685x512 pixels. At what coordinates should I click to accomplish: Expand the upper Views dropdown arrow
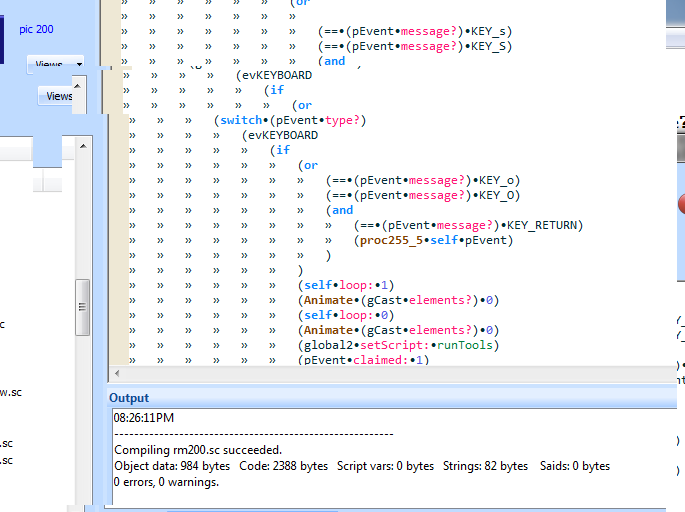pos(79,65)
